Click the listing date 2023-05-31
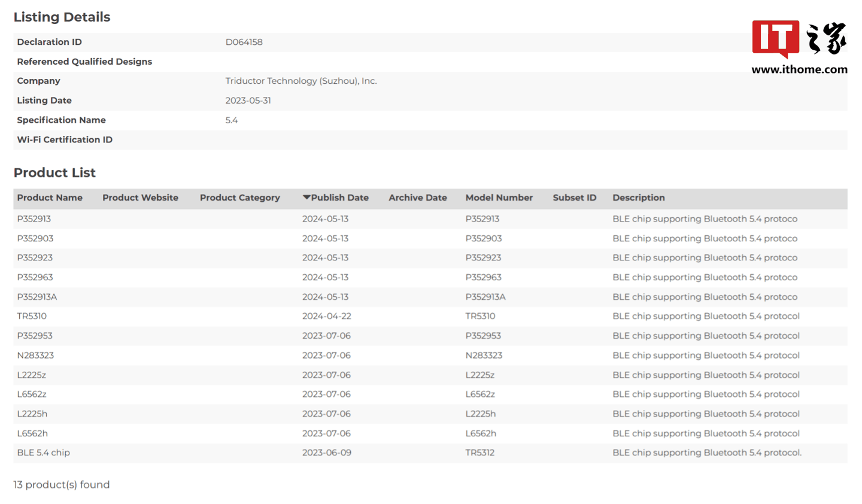This screenshot has width=862, height=504. point(248,101)
